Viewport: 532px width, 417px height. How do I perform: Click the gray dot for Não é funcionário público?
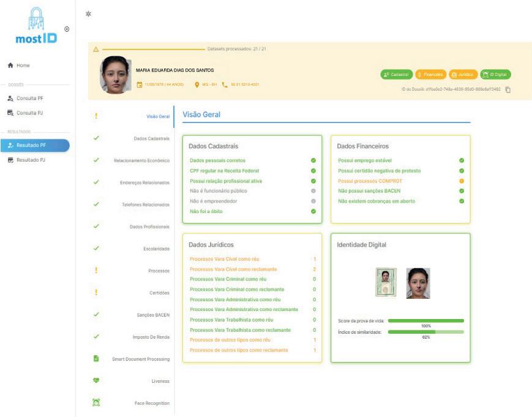[313, 191]
